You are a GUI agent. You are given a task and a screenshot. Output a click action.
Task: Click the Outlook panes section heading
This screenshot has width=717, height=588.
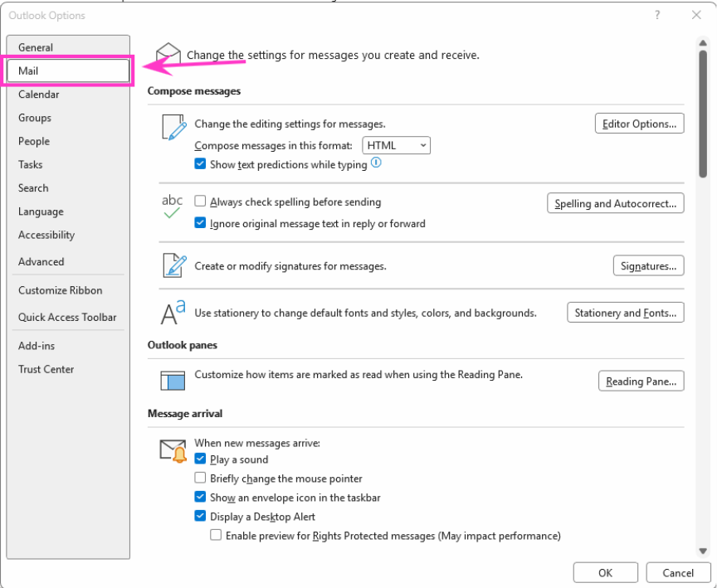click(182, 345)
